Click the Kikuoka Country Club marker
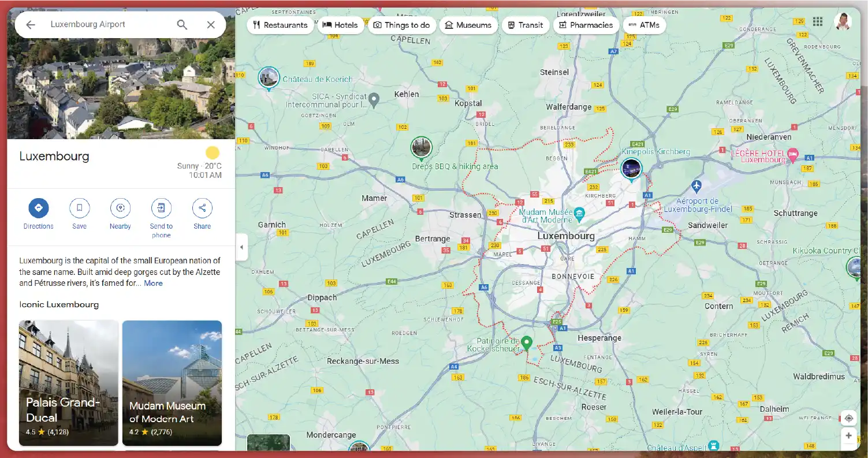Viewport: 868px width, 458px height. click(854, 268)
